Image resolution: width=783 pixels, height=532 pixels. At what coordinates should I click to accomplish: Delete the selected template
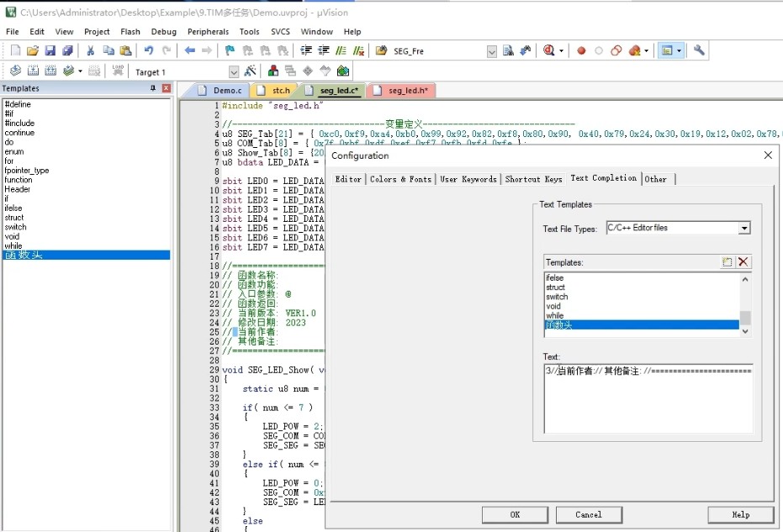(743, 262)
